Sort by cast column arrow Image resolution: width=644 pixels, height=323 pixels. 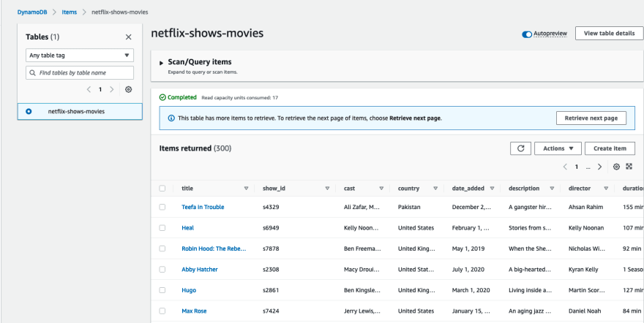click(x=381, y=189)
